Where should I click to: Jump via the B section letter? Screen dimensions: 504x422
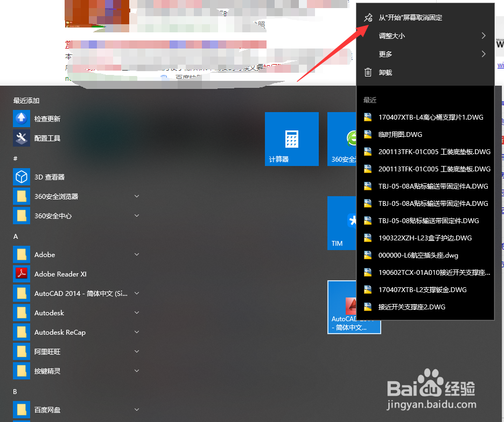click(x=15, y=391)
